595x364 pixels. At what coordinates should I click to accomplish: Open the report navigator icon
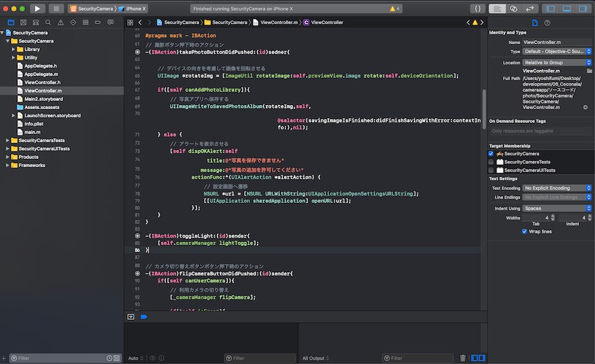point(111,22)
